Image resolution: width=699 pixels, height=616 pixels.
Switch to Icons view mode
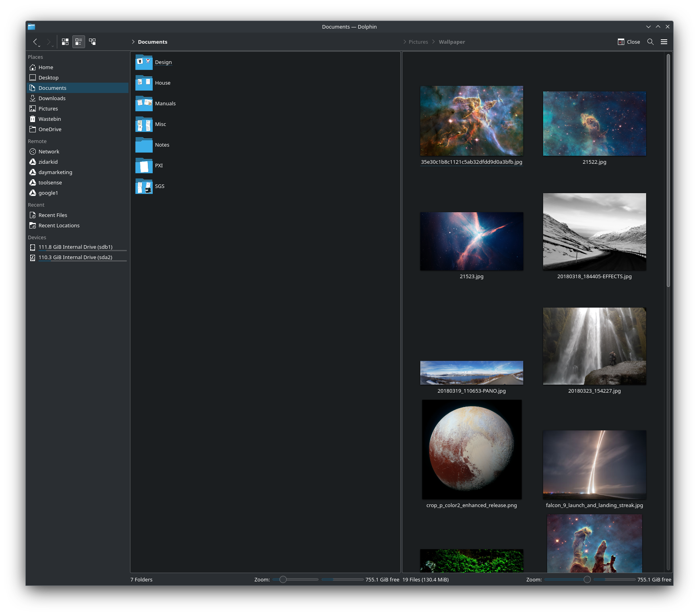coord(65,42)
